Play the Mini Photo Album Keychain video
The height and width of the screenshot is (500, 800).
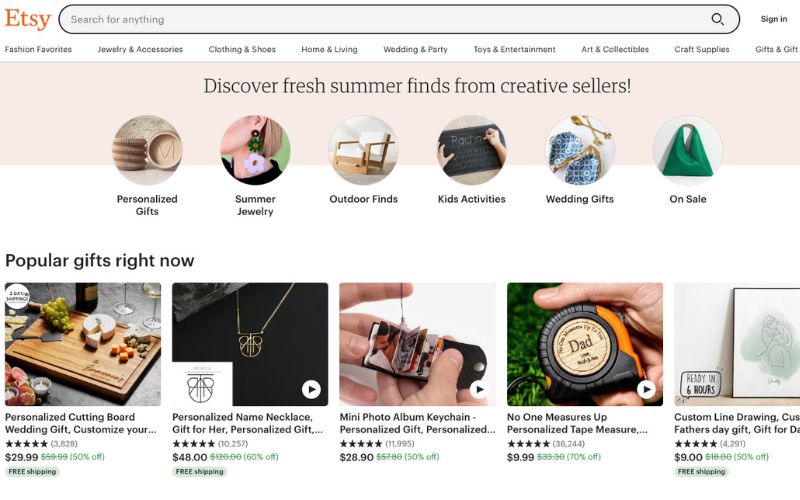click(479, 389)
